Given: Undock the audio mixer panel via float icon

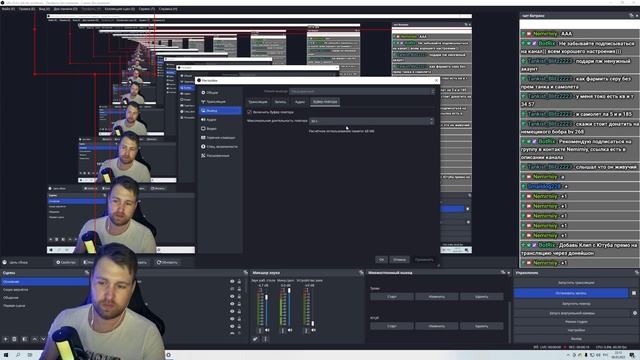Looking at the screenshot, I should tap(361, 272).
